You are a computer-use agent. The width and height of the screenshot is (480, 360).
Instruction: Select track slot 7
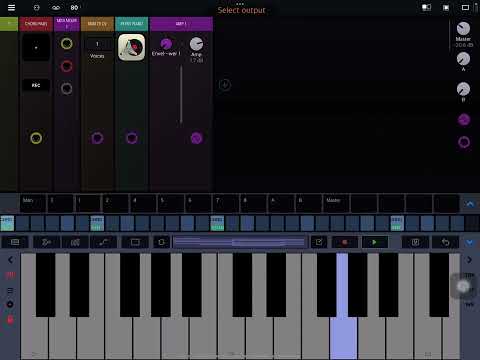[226, 203]
